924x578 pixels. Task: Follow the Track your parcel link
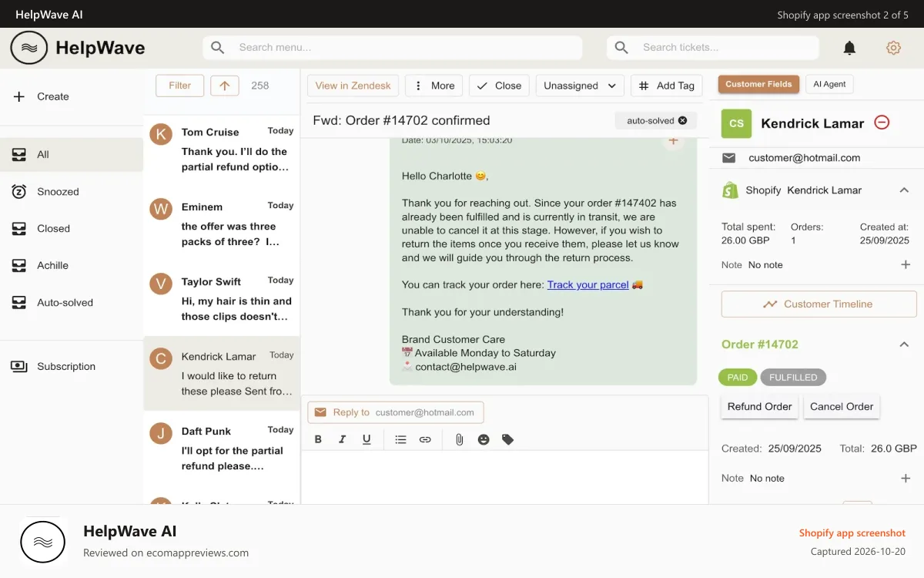coord(588,284)
